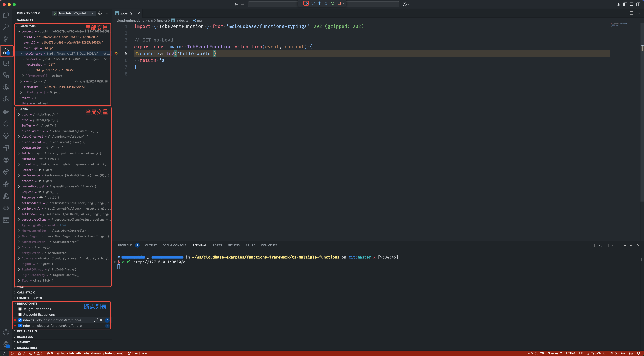The width and height of the screenshot is (644, 356).
Task: Stop the debug session
Action: 339,3
